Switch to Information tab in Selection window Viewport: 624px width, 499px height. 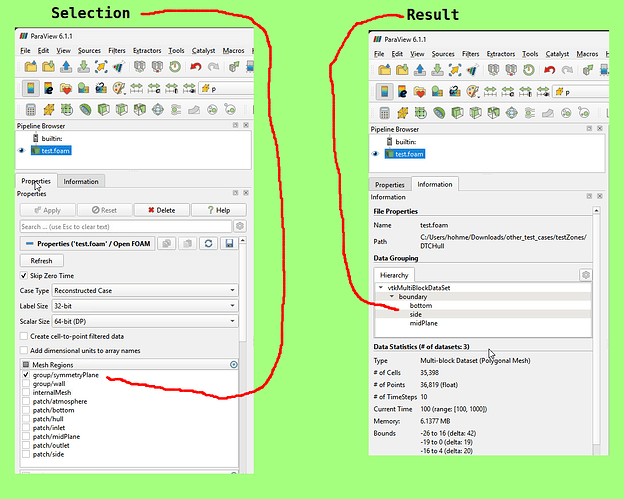(81, 181)
